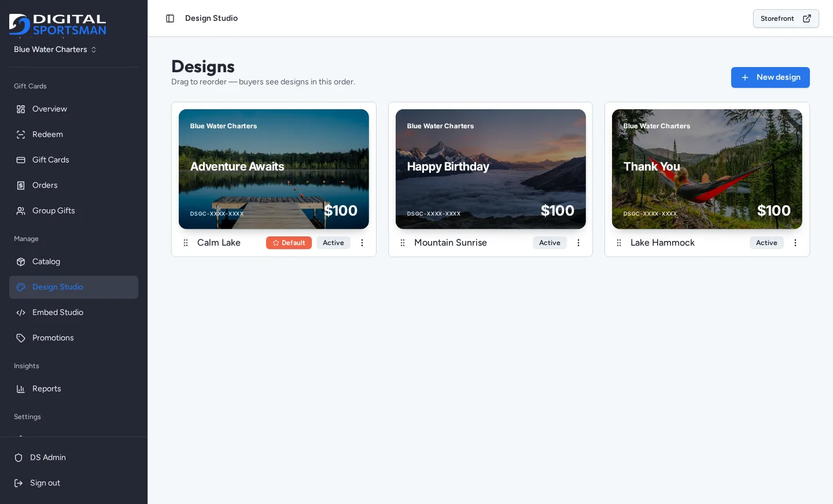
Task: Go to the Overview page
Action: (x=73, y=109)
